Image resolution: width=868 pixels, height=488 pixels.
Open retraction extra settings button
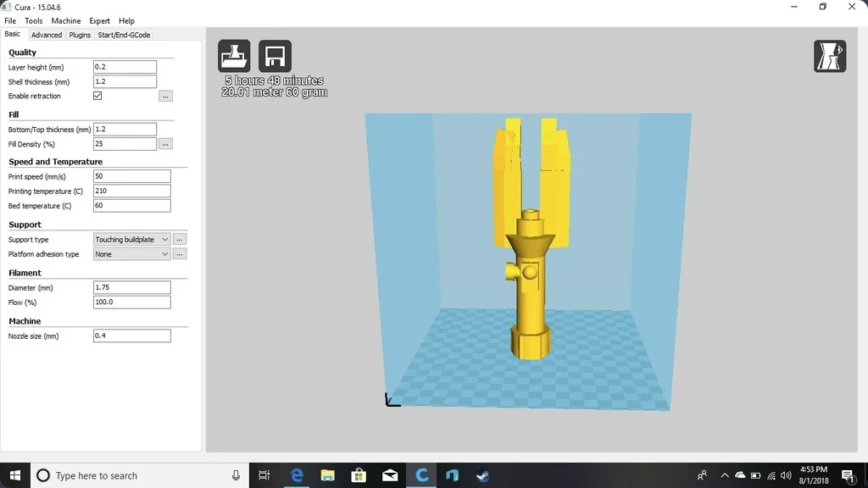click(x=165, y=97)
